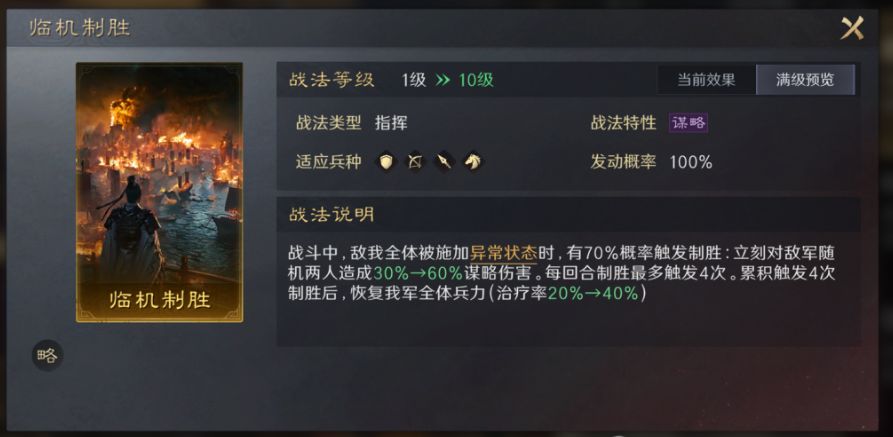Click the bow archer troop icon
Viewport: 893px width, 437px height.
pos(415,162)
